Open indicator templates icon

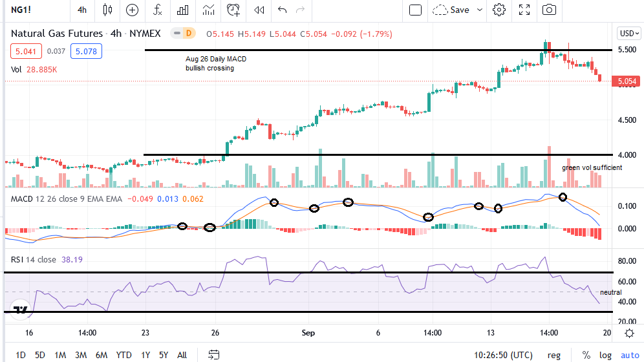pyautogui.click(x=208, y=10)
